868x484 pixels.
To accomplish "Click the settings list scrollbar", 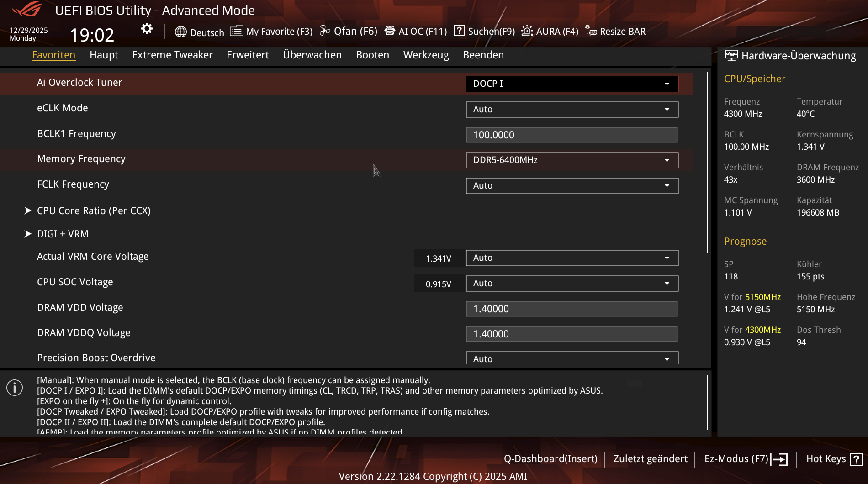I will pos(707,162).
